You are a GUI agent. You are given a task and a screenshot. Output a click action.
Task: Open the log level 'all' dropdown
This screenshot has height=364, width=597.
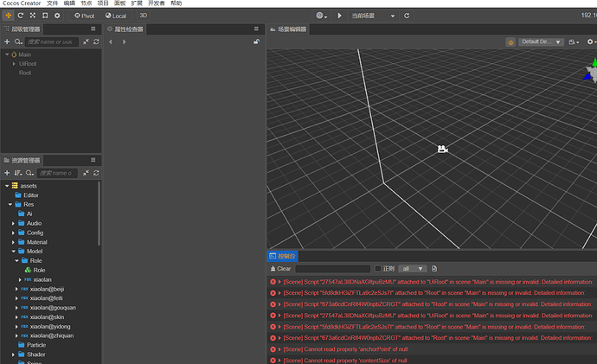point(413,269)
